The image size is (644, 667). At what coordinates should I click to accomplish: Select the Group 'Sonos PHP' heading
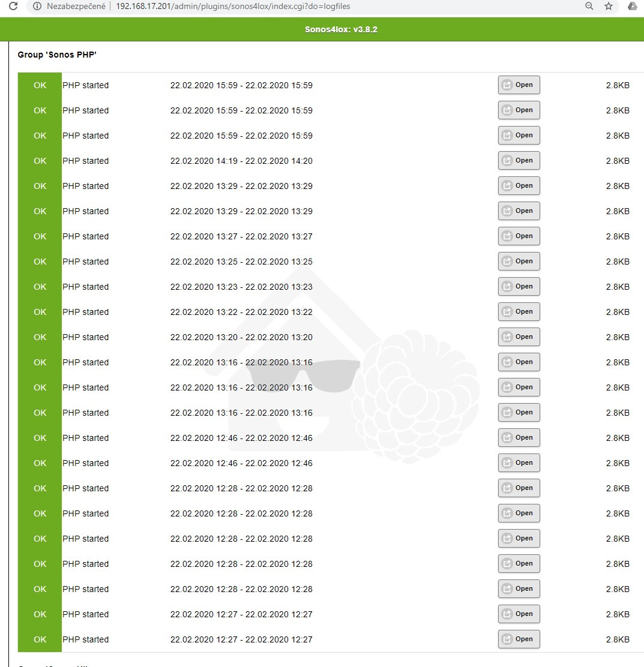57,55
